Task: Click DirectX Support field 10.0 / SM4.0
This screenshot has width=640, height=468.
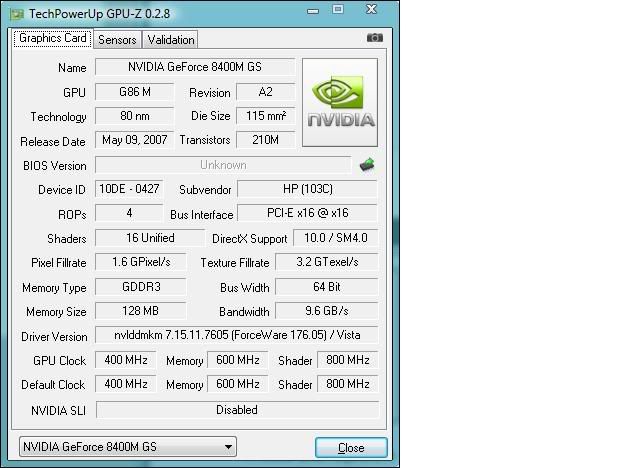Action: click(336, 238)
